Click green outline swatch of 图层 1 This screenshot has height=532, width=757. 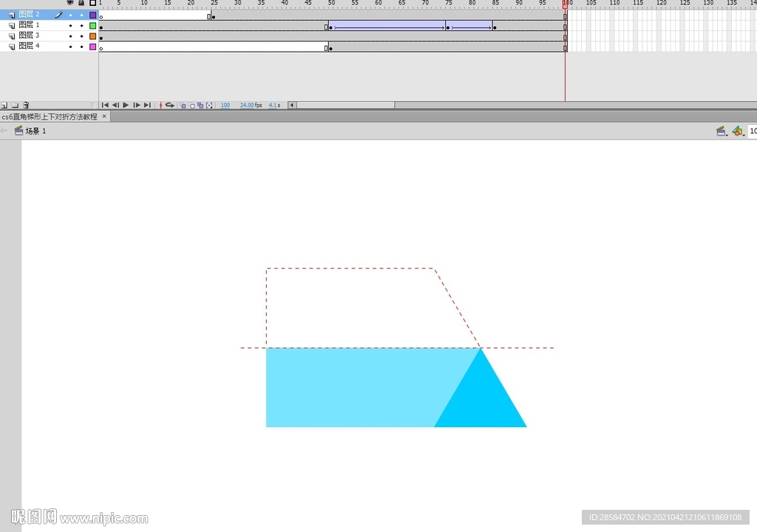[92, 26]
